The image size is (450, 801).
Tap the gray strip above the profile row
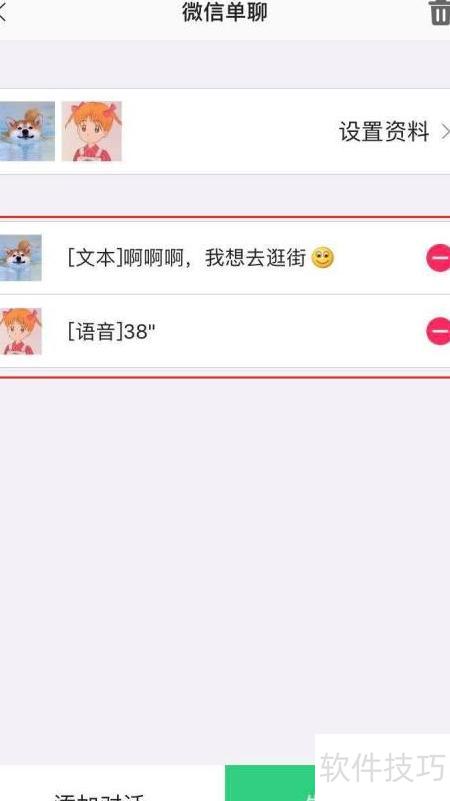(x=225, y=64)
